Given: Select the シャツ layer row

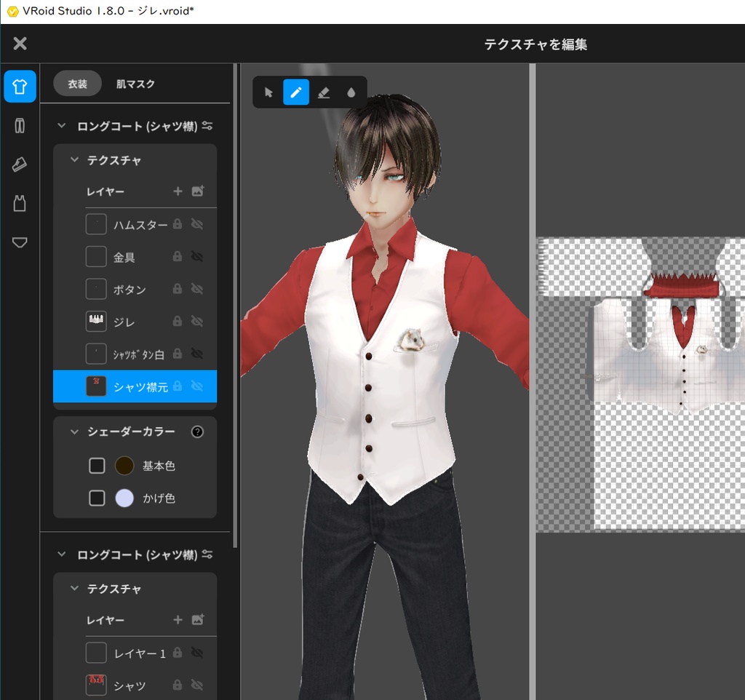Looking at the screenshot, I should (135, 685).
